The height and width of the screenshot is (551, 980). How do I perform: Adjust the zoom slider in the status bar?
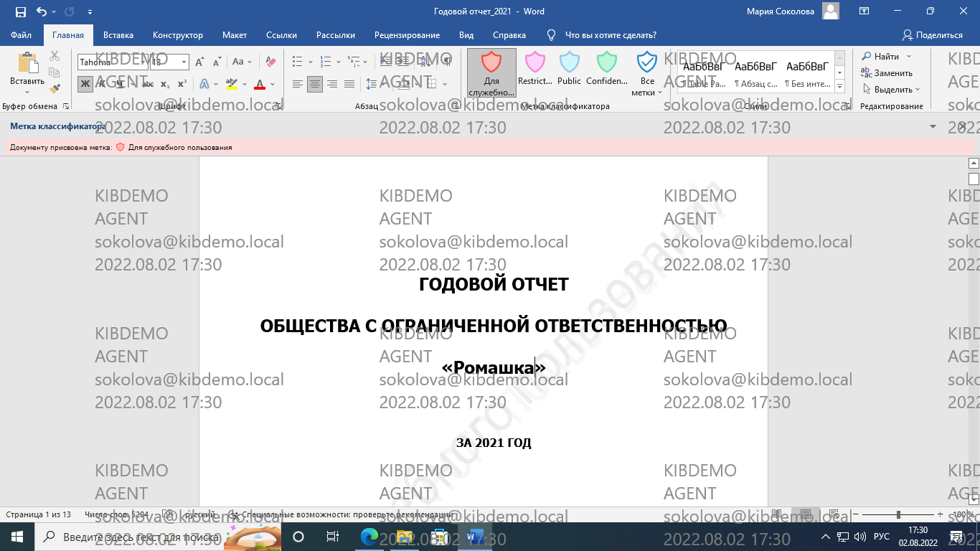pyautogui.click(x=898, y=514)
